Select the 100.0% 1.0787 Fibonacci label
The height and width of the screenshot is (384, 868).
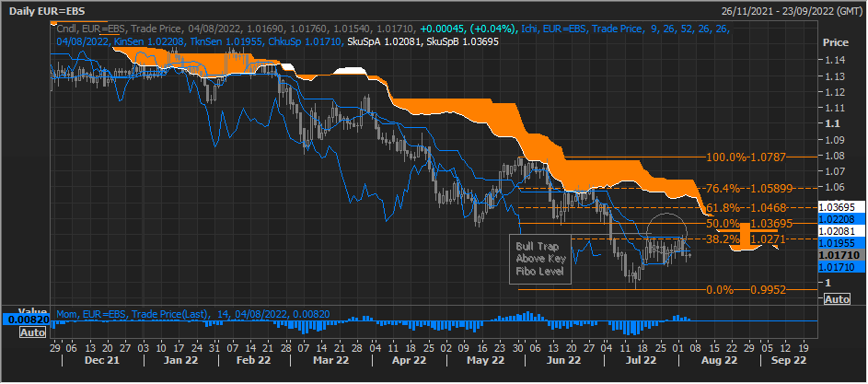746,157
